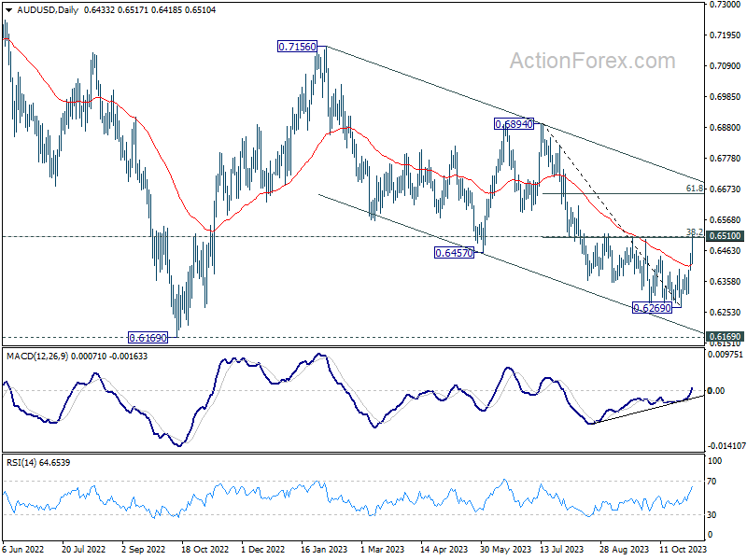
Task: Click the 1 Mar 2023 date label
Action: (x=383, y=549)
